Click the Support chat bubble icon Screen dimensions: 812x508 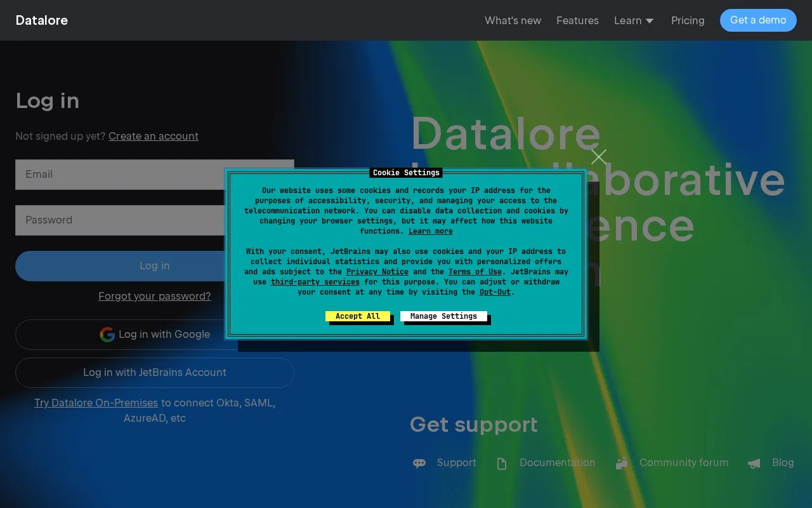click(x=419, y=464)
